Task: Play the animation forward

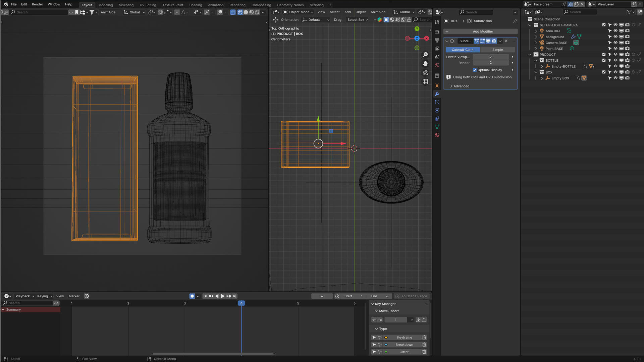Action: pyautogui.click(x=223, y=296)
